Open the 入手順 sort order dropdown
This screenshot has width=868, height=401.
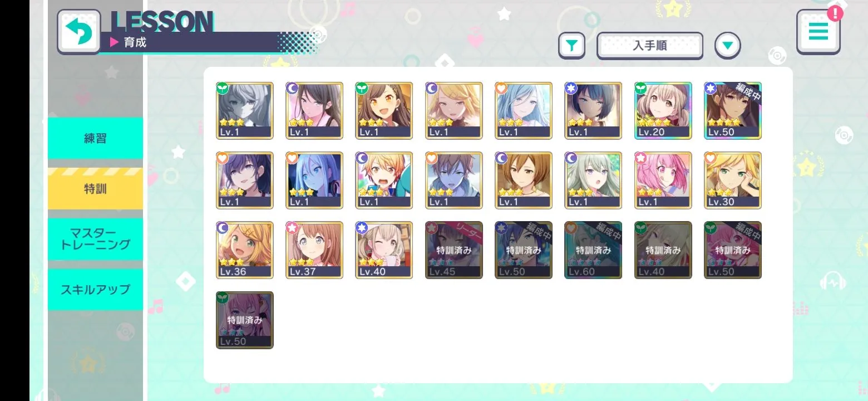(x=650, y=46)
